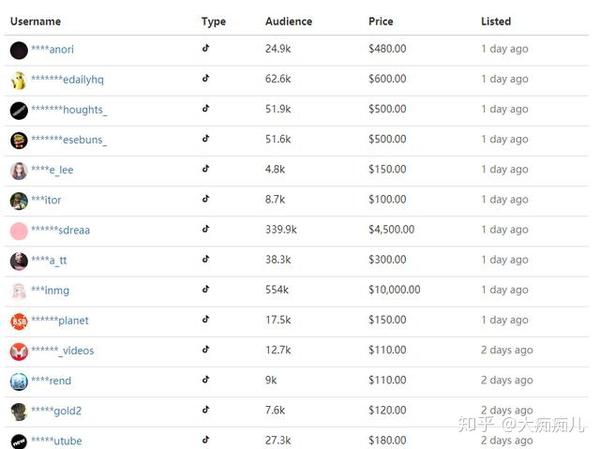Open the ****e_lee username link
The height and width of the screenshot is (449, 600).
click(52, 170)
